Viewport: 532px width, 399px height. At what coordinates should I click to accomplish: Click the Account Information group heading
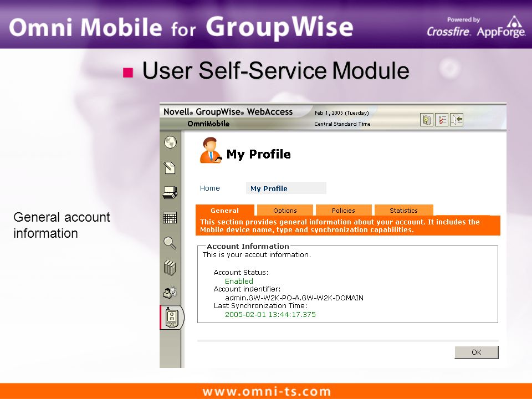(x=248, y=246)
